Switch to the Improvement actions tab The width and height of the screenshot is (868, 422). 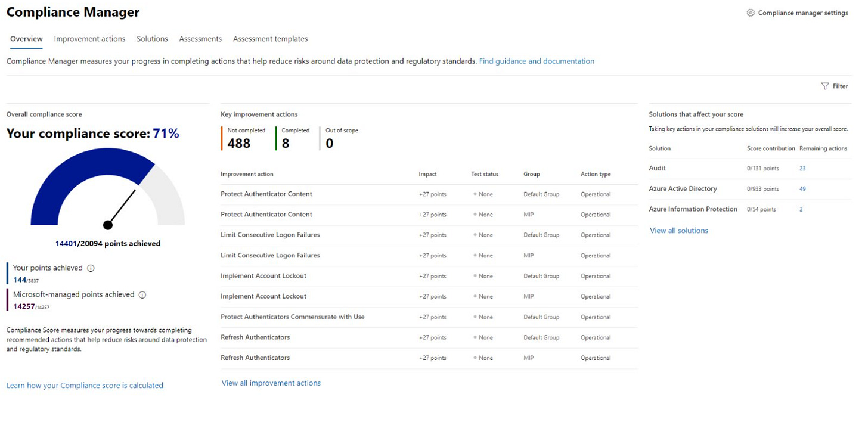[89, 38]
